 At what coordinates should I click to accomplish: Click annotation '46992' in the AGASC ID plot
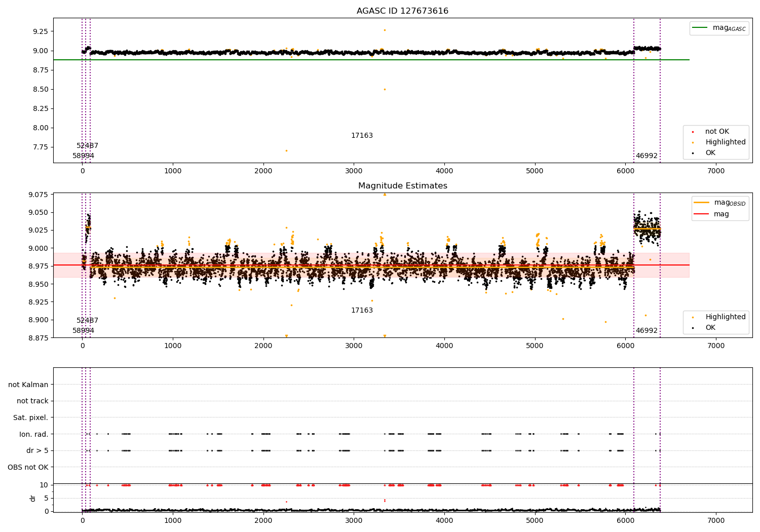(x=647, y=156)
